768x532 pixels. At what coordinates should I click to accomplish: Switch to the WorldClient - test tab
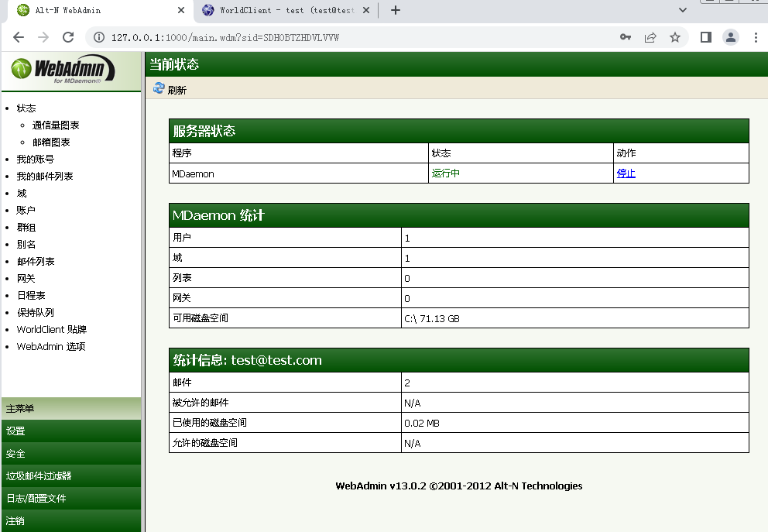point(286,10)
